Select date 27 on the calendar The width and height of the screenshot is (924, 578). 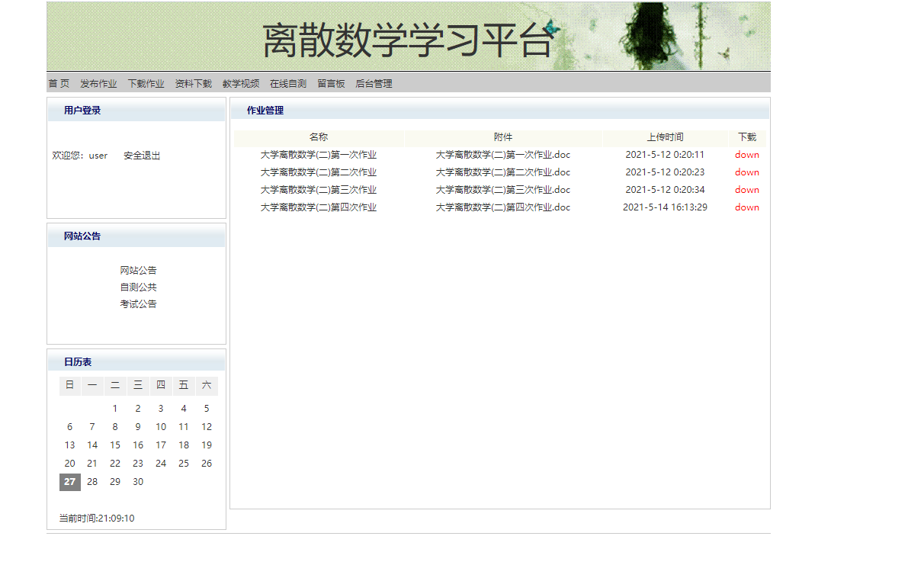(69, 481)
